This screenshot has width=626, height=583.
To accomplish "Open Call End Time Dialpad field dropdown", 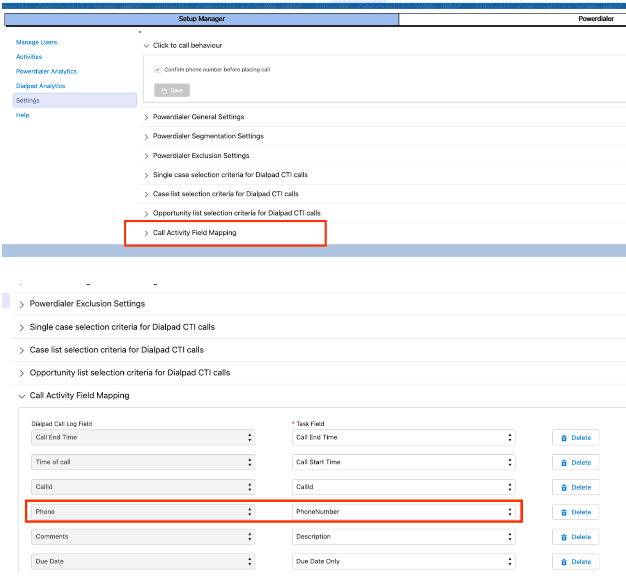I will tap(143, 438).
